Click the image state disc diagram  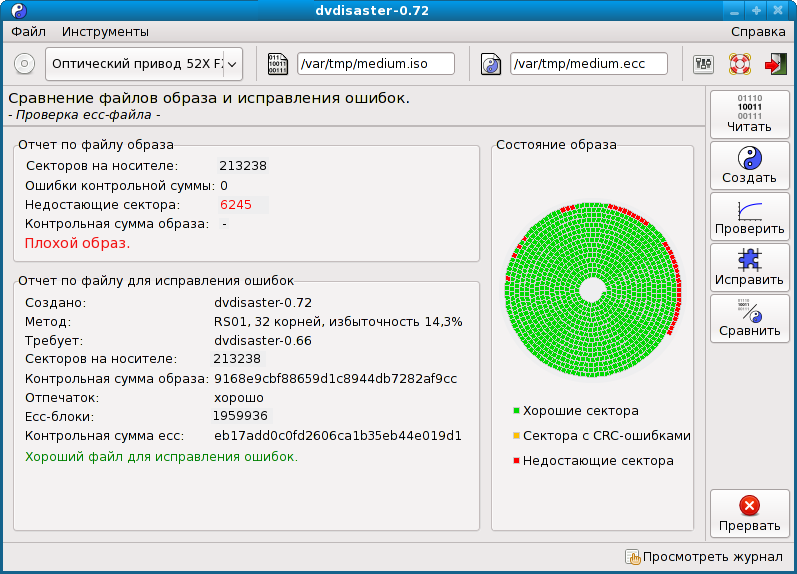pyautogui.click(x=593, y=290)
